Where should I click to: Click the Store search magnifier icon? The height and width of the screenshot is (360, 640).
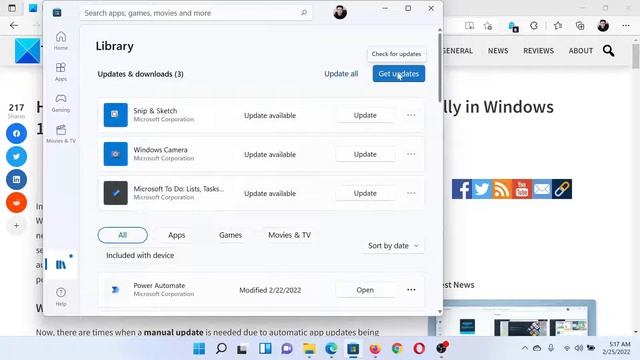[x=304, y=13]
